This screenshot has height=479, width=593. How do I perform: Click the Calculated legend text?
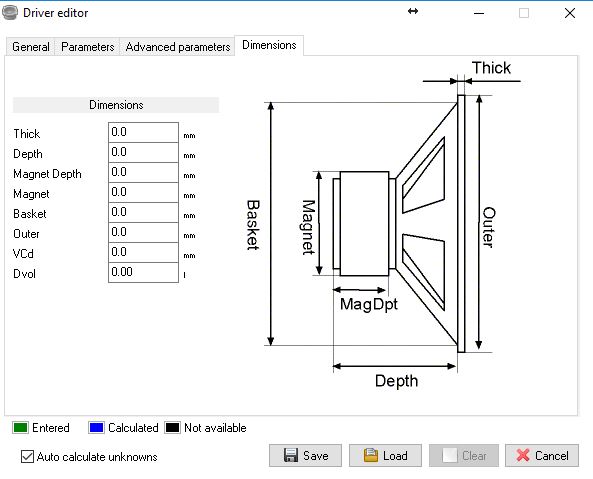coord(133,428)
